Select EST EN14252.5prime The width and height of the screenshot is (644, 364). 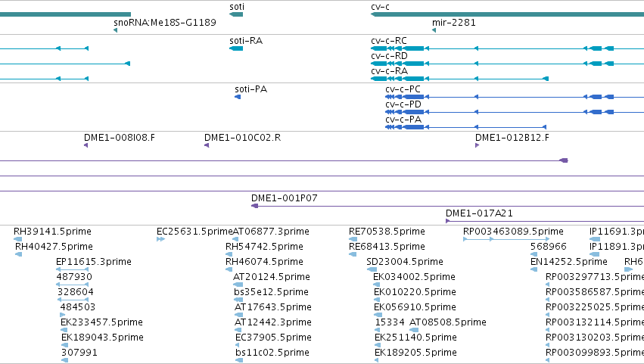569,262
